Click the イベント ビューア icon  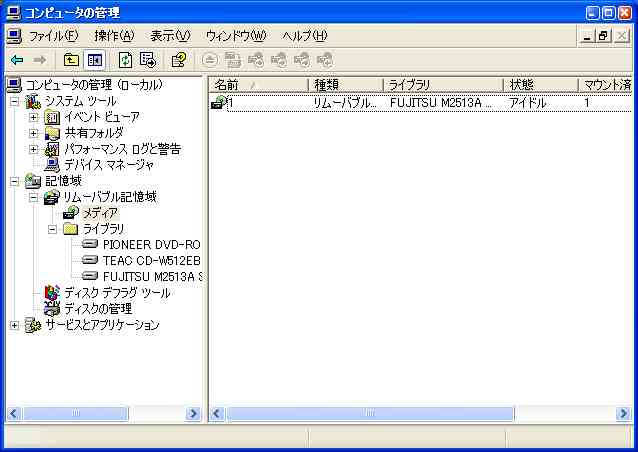click(x=52, y=118)
